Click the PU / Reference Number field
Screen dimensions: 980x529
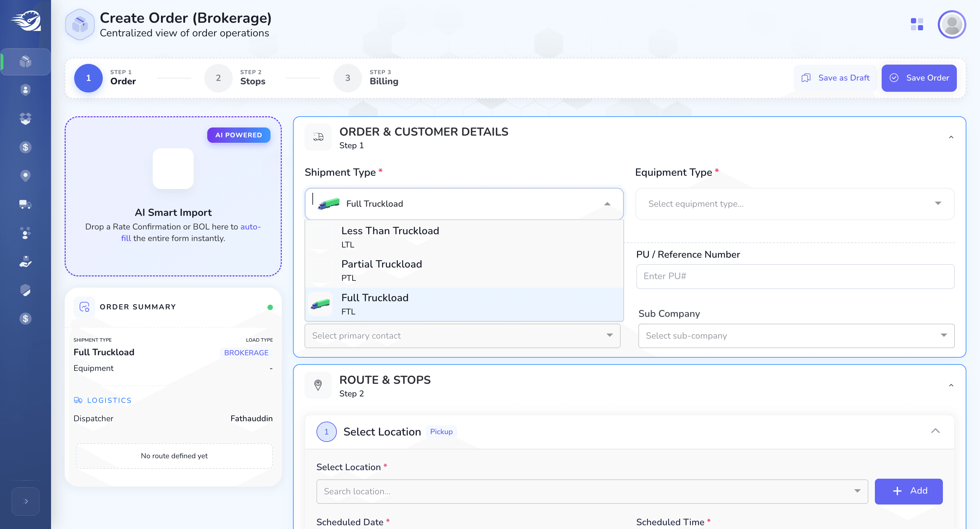(795, 276)
